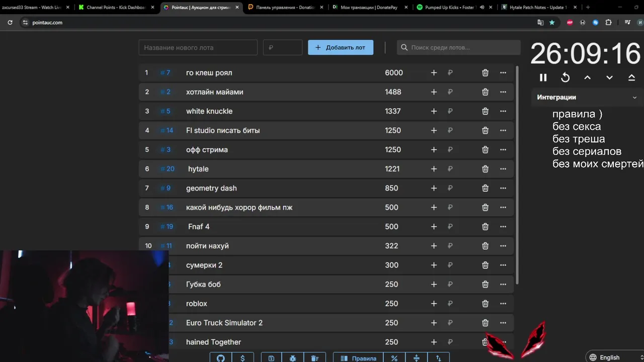Open the media controls music icon
The height and width of the screenshot is (362, 644).
(627, 22)
